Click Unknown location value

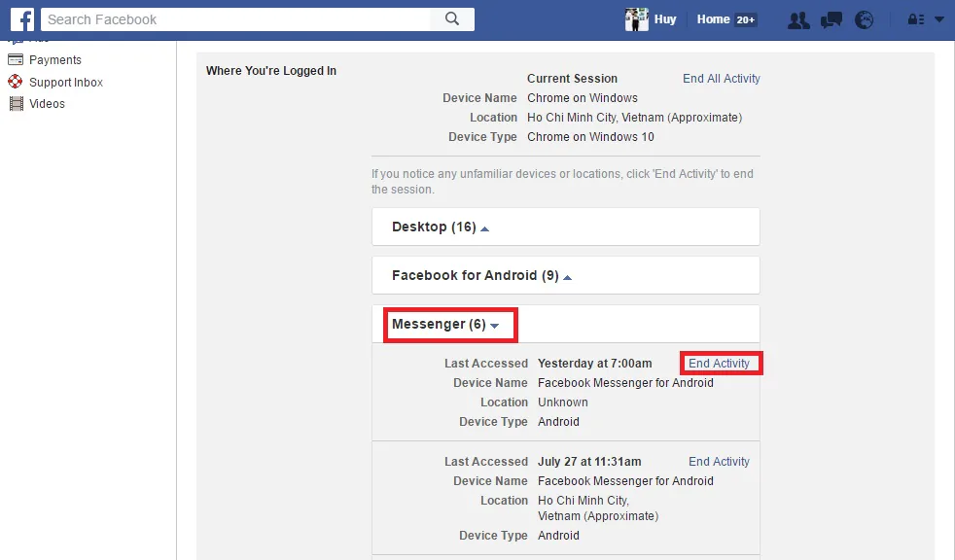click(563, 402)
